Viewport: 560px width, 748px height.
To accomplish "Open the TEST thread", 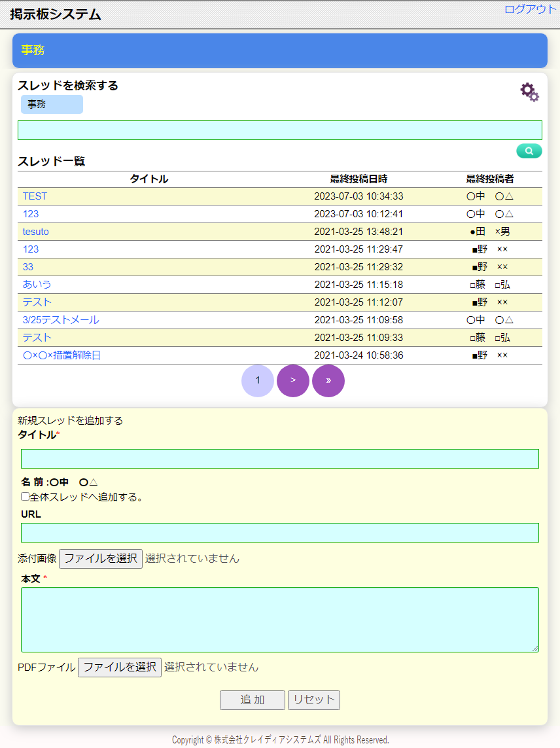I will click(x=35, y=196).
